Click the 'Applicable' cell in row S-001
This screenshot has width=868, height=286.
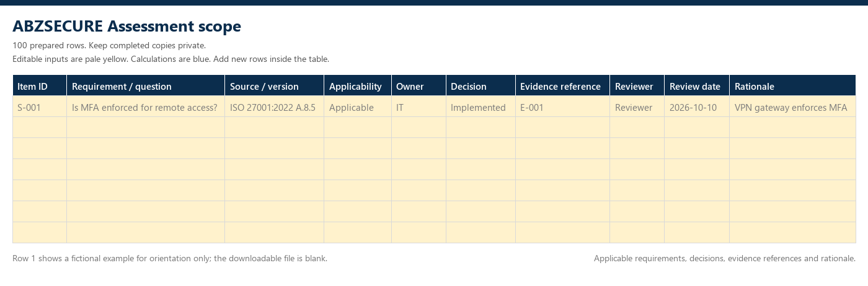point(358,106)
